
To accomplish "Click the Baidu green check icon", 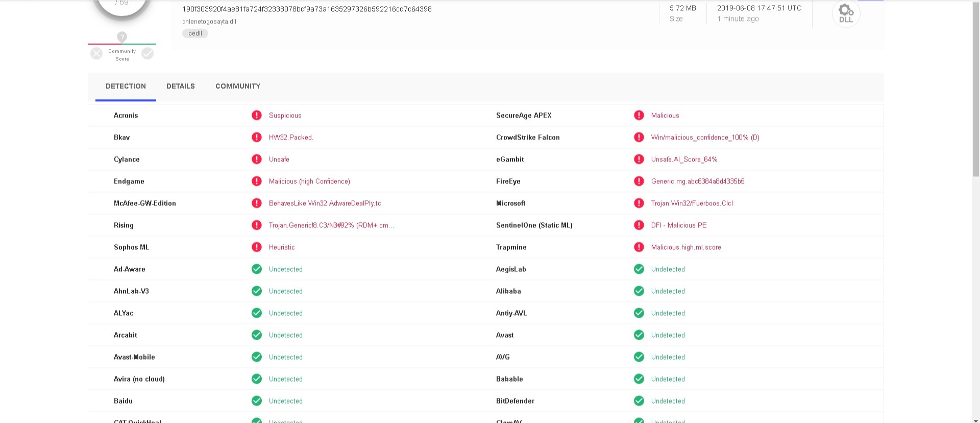I will (x=257, y=401).
